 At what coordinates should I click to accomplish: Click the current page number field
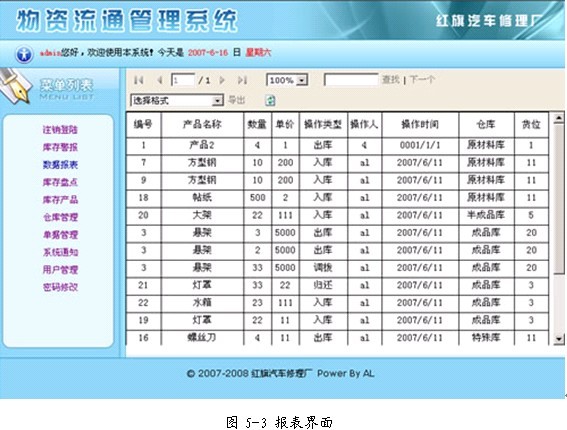(x=183, y=80)
